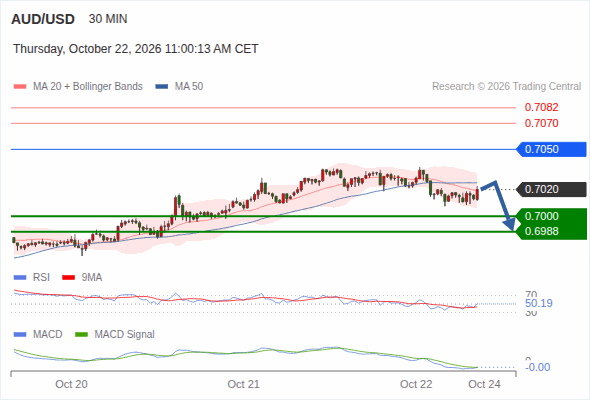
Task: Click the RSI legend color swatch
Action: (20, 278)
